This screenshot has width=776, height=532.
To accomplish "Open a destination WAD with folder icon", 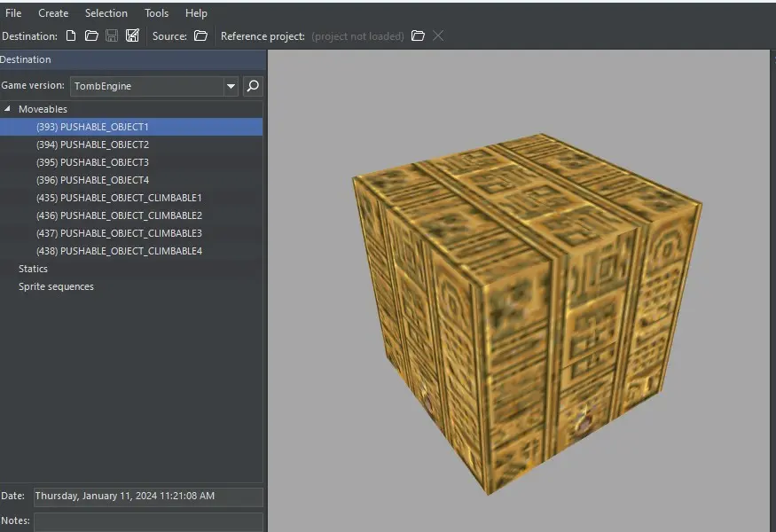I will click(91, 36).
